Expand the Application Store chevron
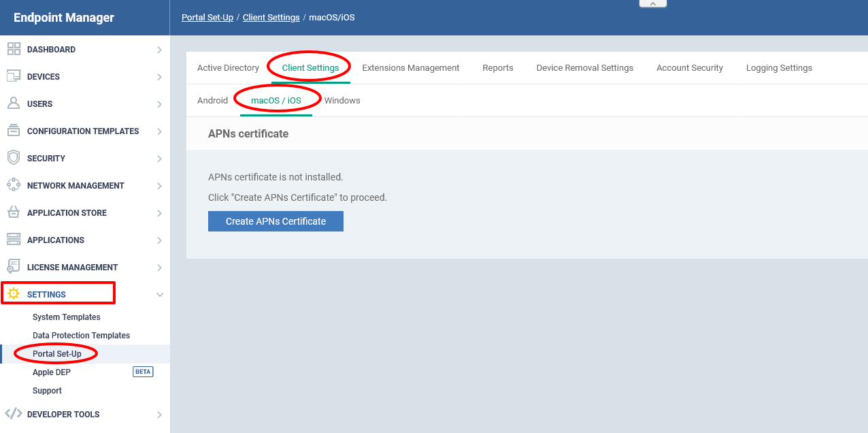This screenshot has height=433, width=868. coord(159,213)
